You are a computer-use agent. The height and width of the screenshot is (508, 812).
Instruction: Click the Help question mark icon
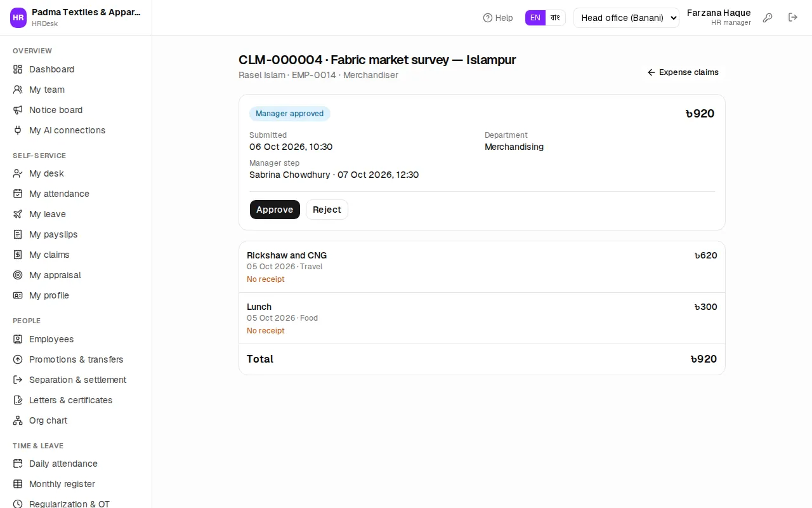tap(488, 18)
